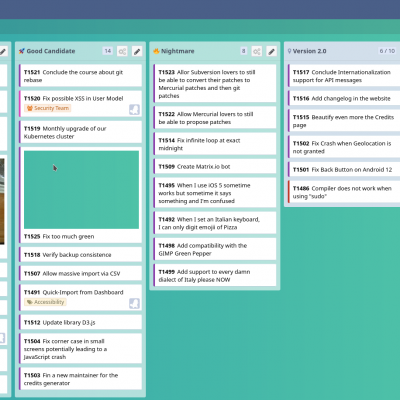Select the Version 2.0 column header
This screenshot has width=400, height=400.
point(342,51)
